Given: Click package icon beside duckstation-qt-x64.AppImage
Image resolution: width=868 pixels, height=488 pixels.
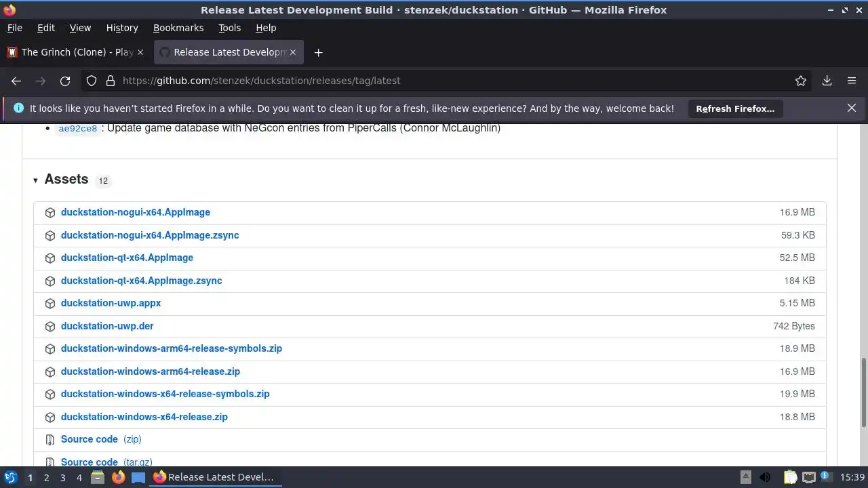Looking at the screenshot, I should (50, 258).
